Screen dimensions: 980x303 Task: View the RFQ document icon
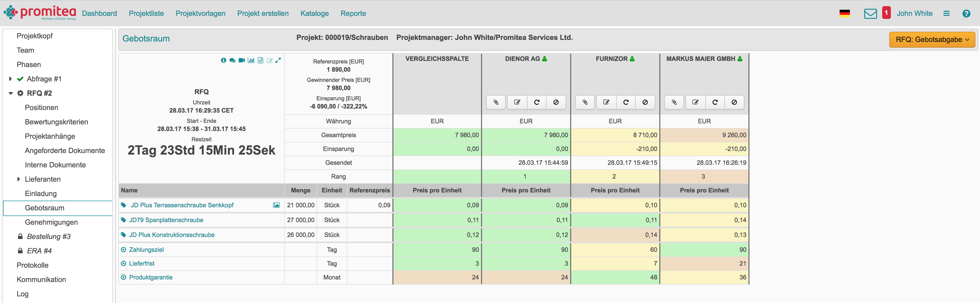coord(260,60)
